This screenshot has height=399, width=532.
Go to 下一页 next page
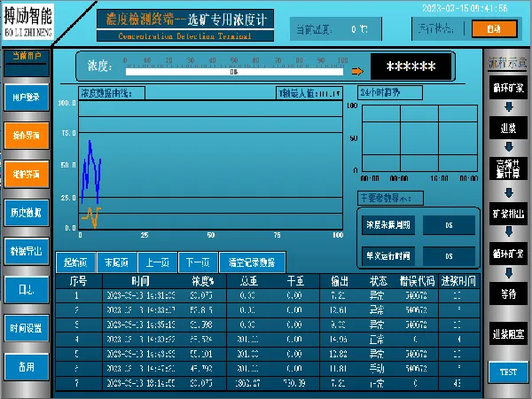(x=198, y=262)
